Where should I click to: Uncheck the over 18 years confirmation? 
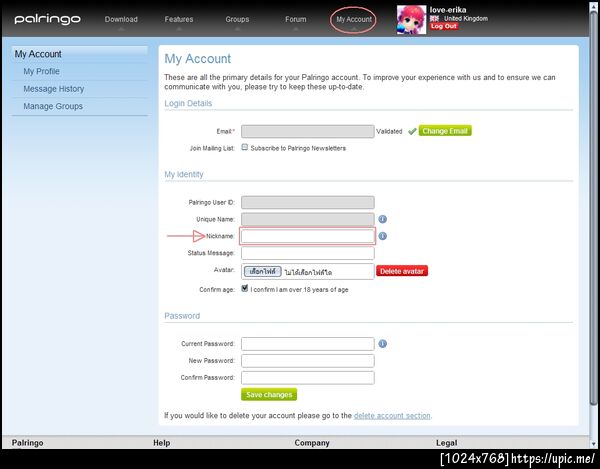coord(245,288)
